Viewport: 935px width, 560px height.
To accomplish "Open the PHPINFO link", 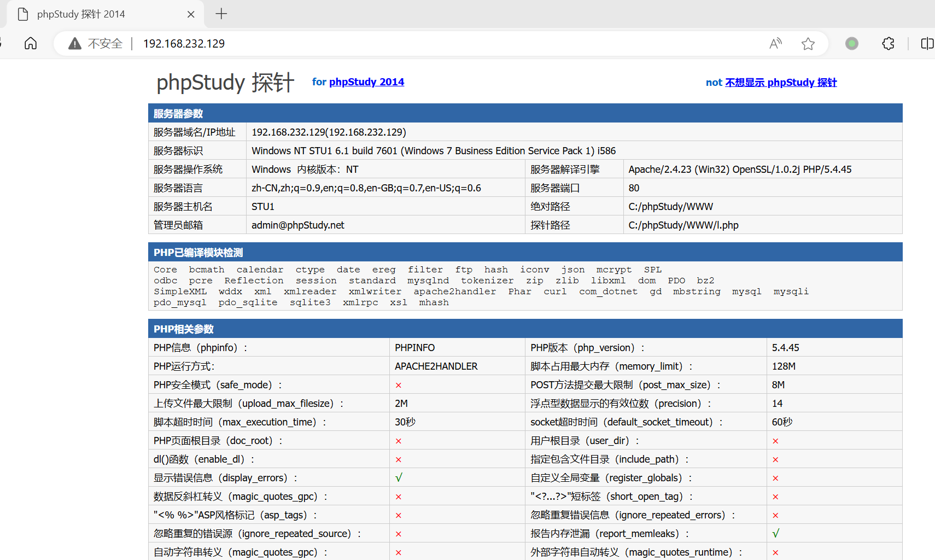I will point(415,348).
